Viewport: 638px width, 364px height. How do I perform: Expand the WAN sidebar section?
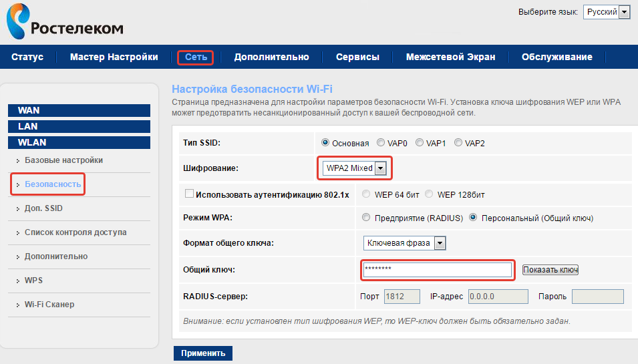click(x=79, y=110)
